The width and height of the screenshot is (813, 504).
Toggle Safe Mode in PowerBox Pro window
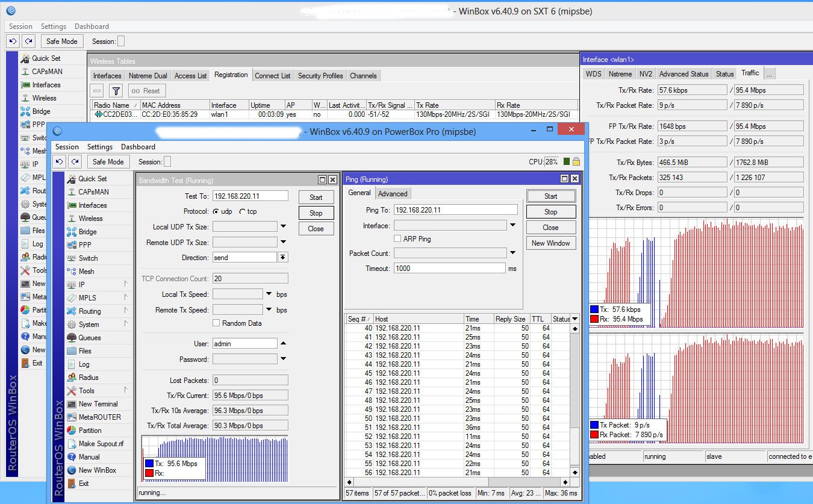[108, 161]
